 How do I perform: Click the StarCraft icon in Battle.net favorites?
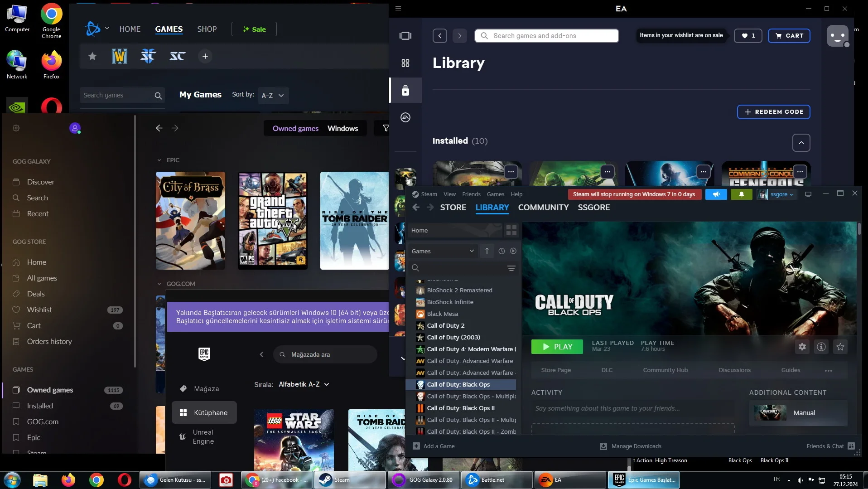(177, 56)
